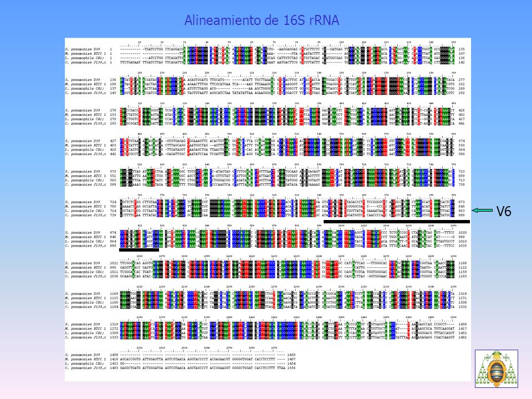The width and height of the screenshot is (532, 399).
Task: Click start position number 1036
Action: point(114,276)
